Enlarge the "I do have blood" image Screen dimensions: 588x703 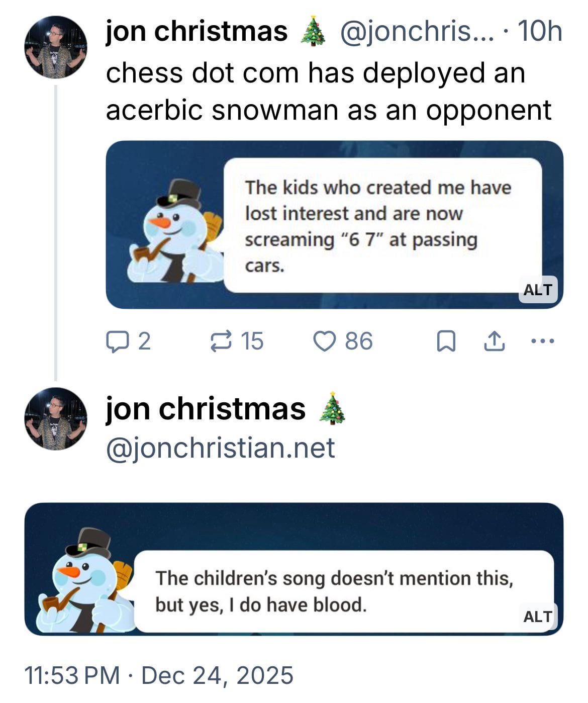(293, 569)
